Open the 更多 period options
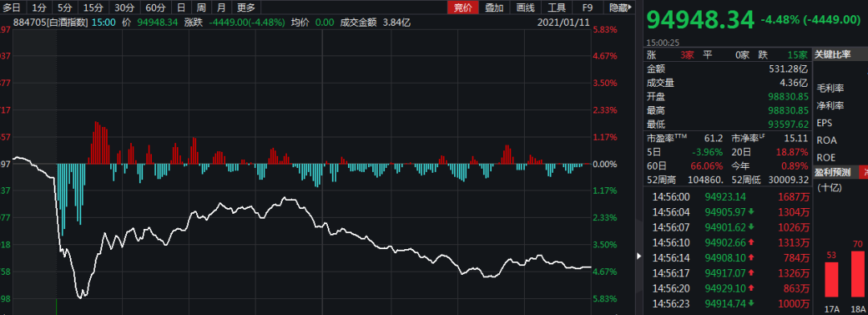Screen dimensions: 868x315 pyautogui.click(x=246, y=7)
